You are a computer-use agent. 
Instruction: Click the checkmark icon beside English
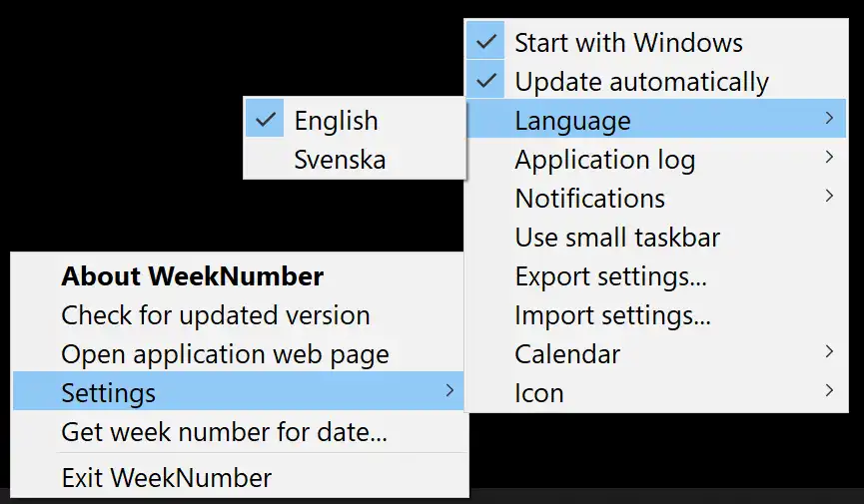click(x=266, y=120)
